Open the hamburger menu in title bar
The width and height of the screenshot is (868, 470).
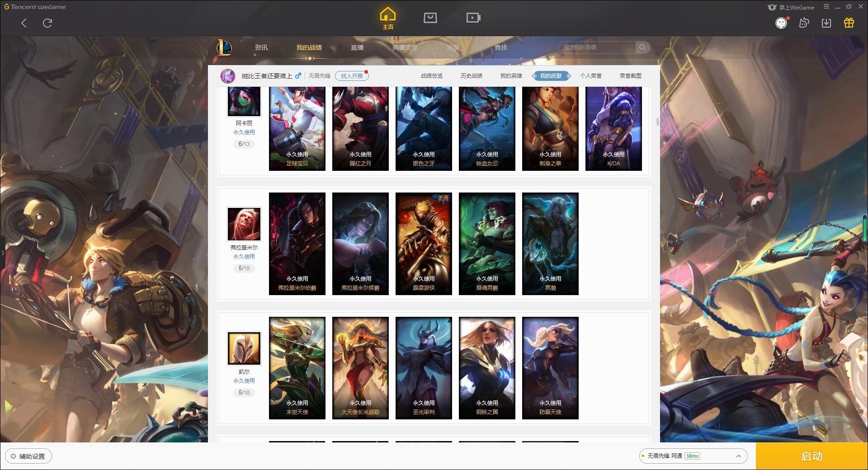pos(826,7)
